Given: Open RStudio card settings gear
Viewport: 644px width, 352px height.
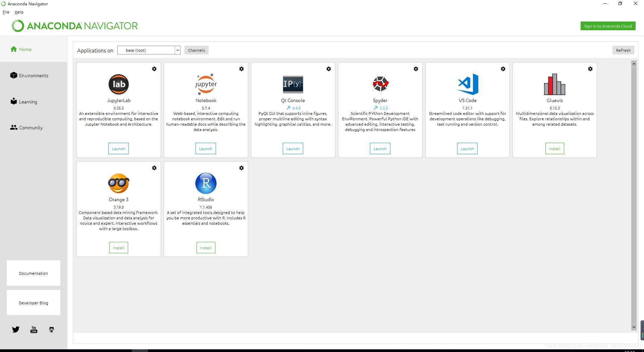Looking at the screenshot, I should [241, 168].
